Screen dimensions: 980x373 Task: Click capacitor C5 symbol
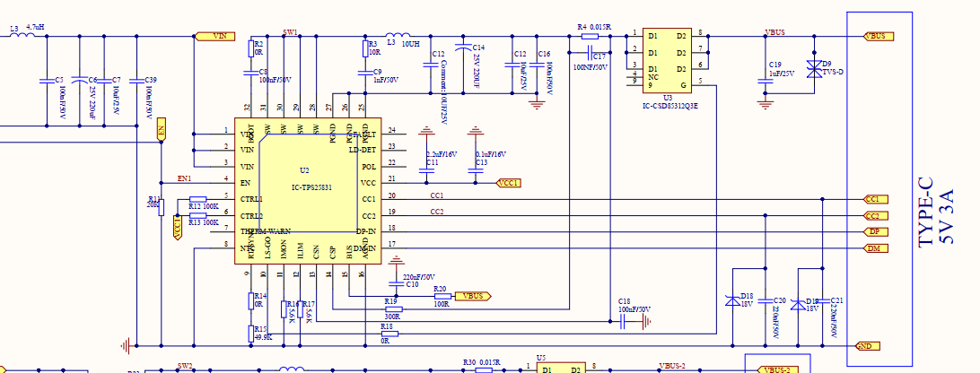pyautogui.click(x=47, y=81)
